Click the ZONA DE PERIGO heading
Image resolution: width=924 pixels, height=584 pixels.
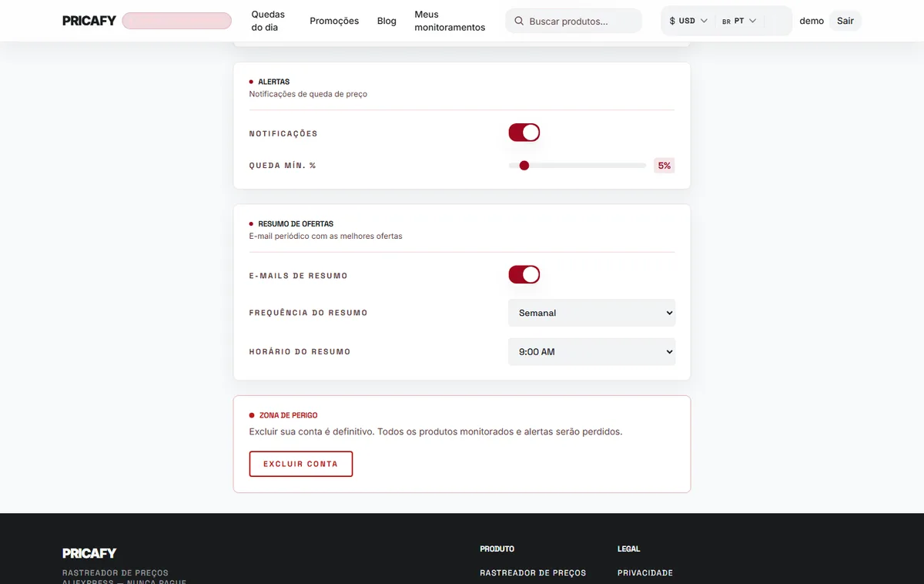click(289, 415)
